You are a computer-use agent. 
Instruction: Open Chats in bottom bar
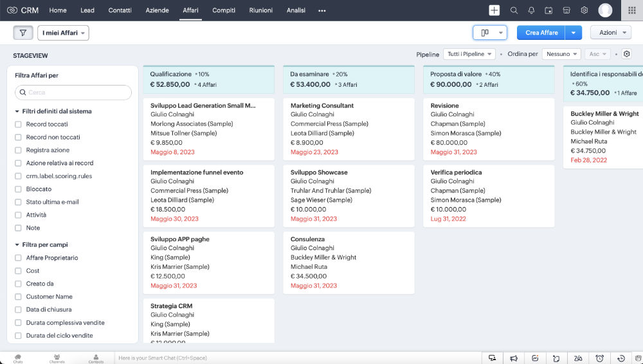pos(17,358)
